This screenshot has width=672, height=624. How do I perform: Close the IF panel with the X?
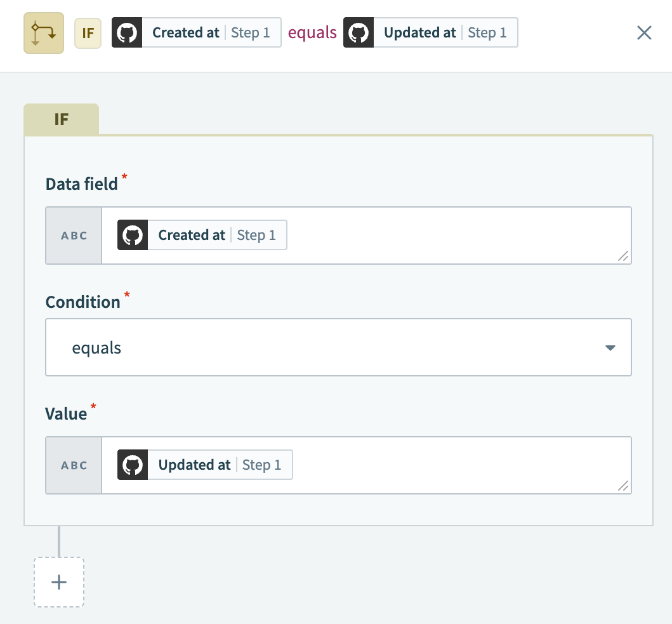[x=644, y=32]
